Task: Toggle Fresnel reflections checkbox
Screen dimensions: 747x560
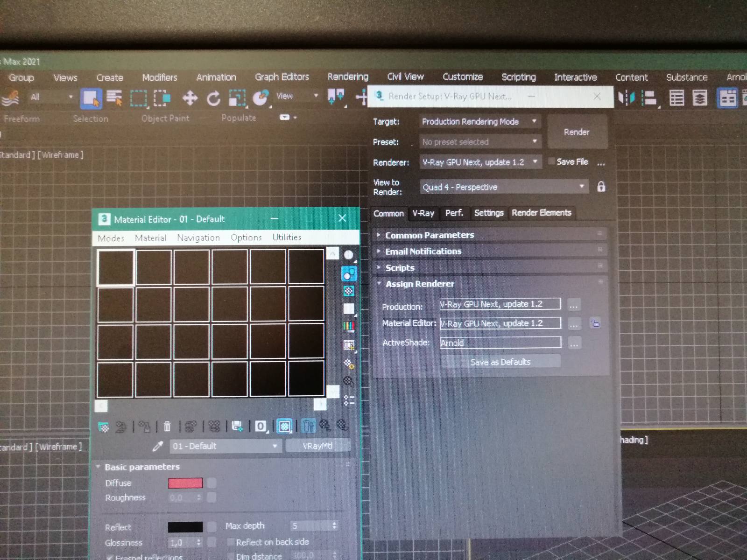Action: 110,557
